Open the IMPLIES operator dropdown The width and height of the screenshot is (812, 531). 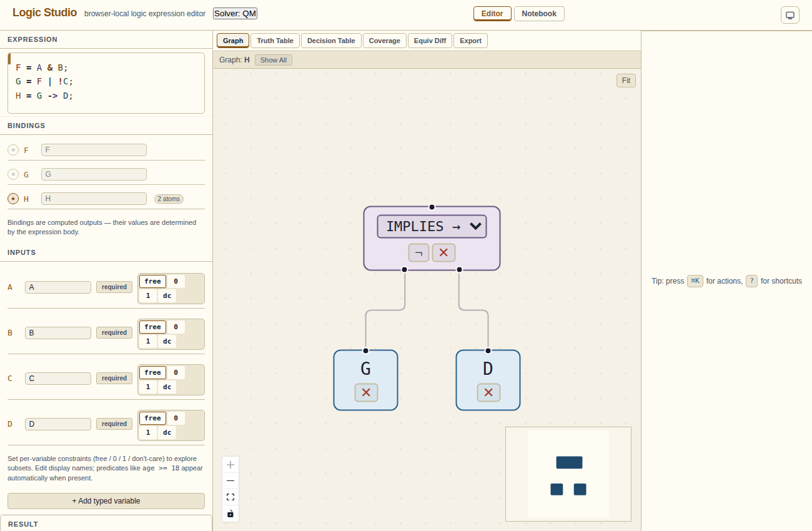coord(432,226)
